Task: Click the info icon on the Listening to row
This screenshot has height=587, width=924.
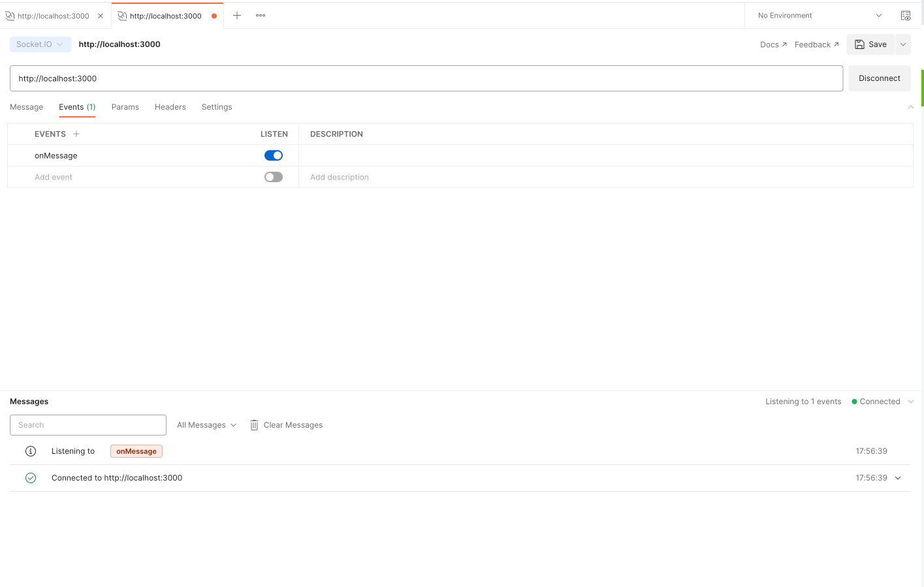Action: 31,451
